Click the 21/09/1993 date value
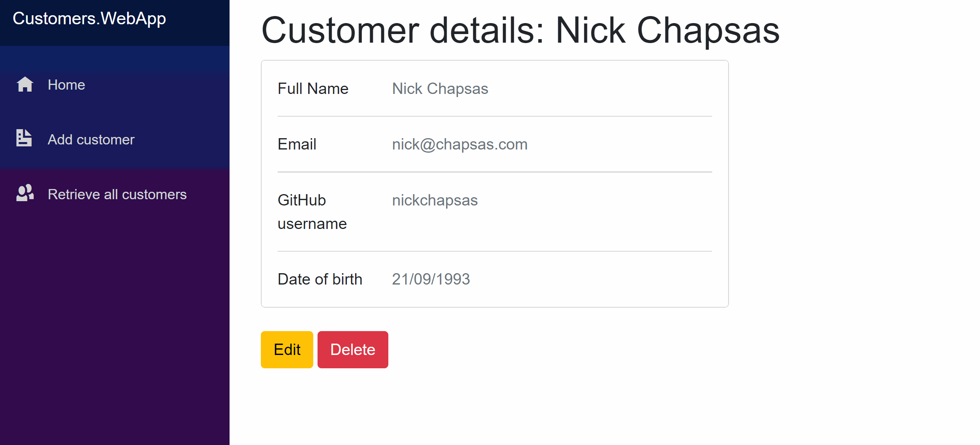 431,279
